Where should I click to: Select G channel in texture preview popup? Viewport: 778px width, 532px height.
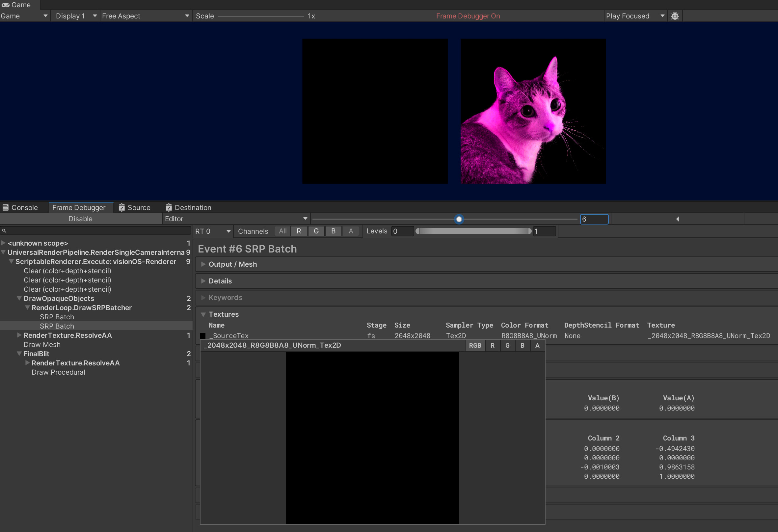[507, 346]
